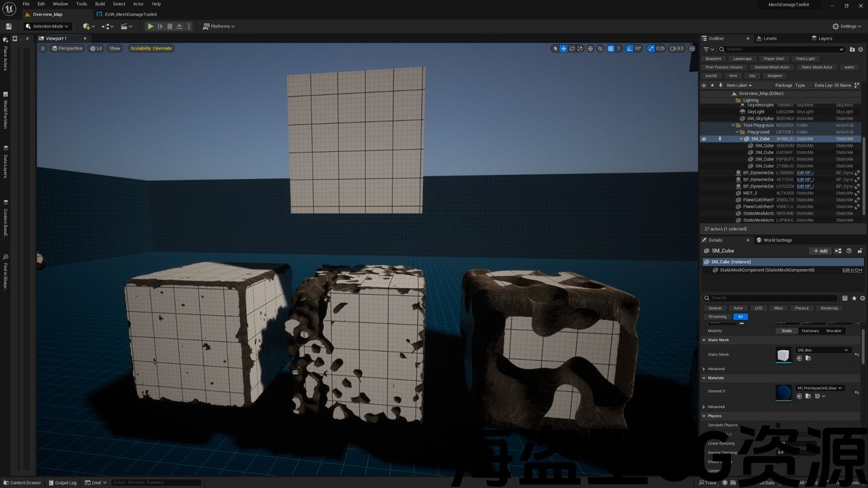Toggle rotation angle snapping
868x488 pixels.
pos(630,49)
